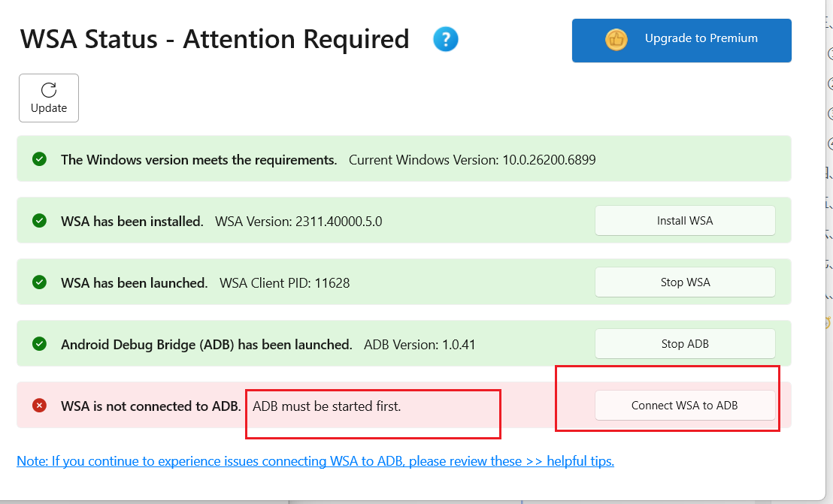Select the Current Windows Version text
833x504 pixels.
tap(472, 160)
